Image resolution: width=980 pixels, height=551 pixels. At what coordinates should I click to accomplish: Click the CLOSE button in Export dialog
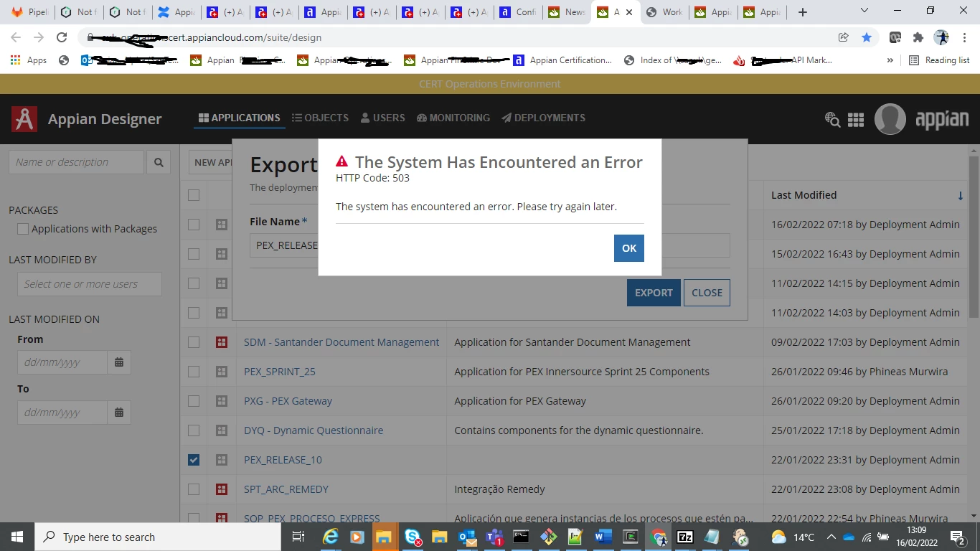pos(707,293)
